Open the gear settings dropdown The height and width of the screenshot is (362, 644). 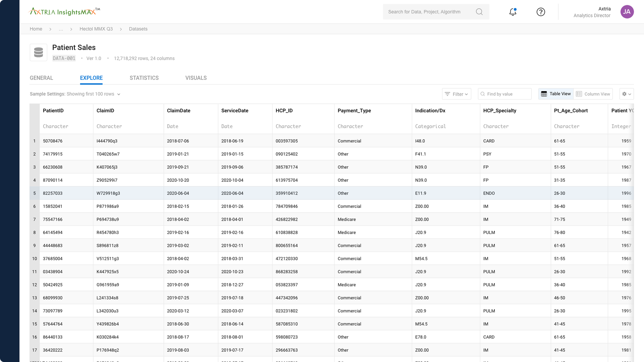[626, 94]
